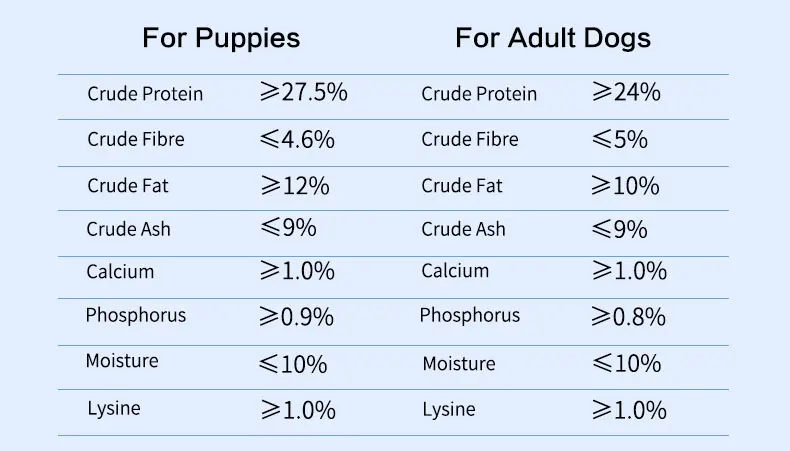
Task: Click the ≥10% adult crude fat value
Action: coord(625,185)
